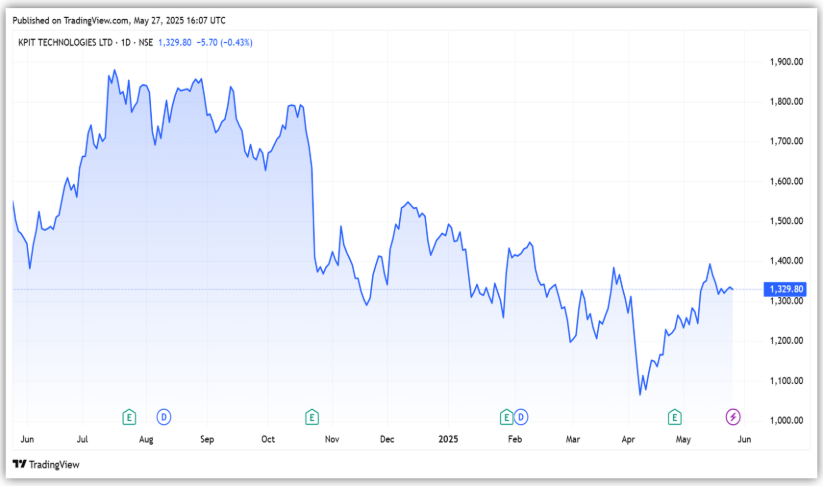Click the Oct label on time axis
823x486 pixels.
268,439
